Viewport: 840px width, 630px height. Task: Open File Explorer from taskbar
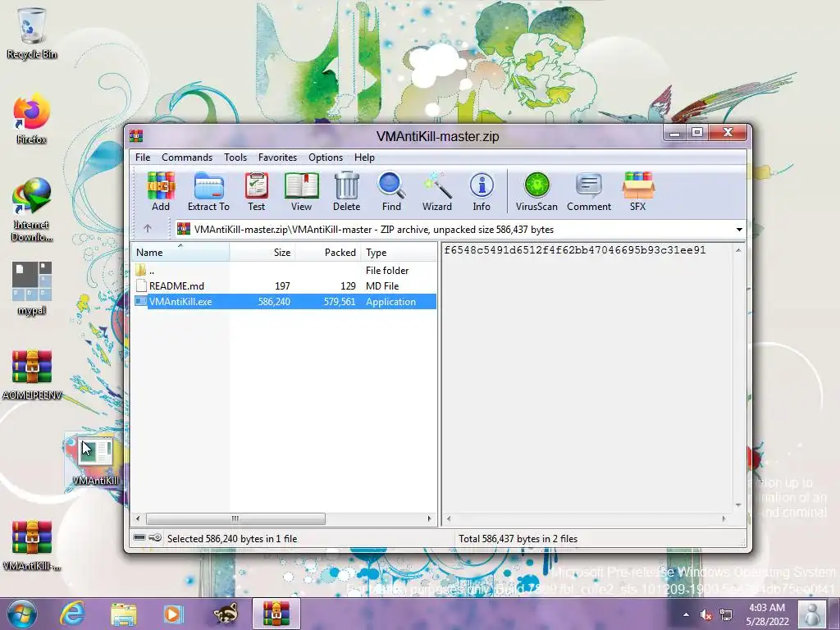(x=123, y=614)
